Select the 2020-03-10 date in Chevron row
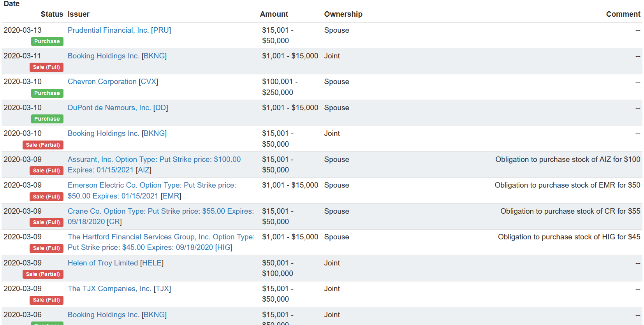644x325 pixels. pos(23,82)
